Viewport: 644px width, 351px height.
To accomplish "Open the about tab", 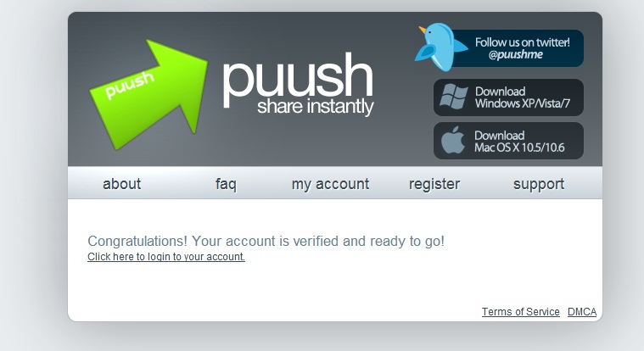I will coord(122,184).
